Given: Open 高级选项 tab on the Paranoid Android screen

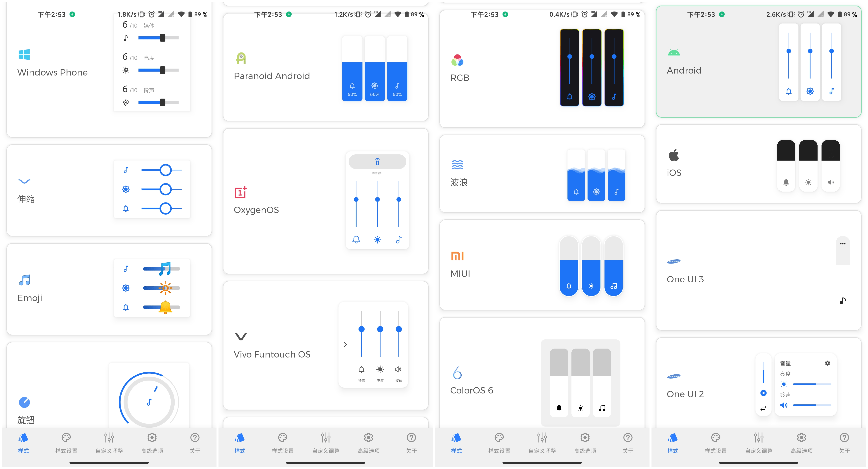Looking at the screenshot, I should point(369,443).
